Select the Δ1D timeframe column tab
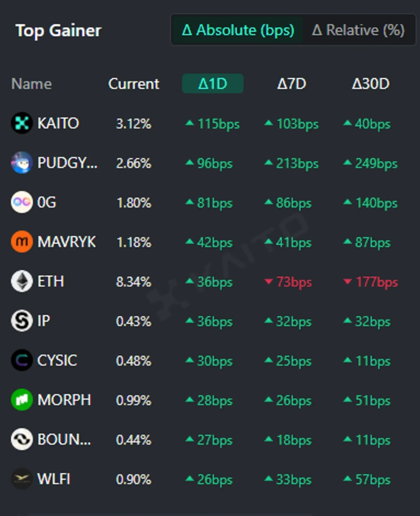This screenshot has height=516, width=420. (213, 84)
